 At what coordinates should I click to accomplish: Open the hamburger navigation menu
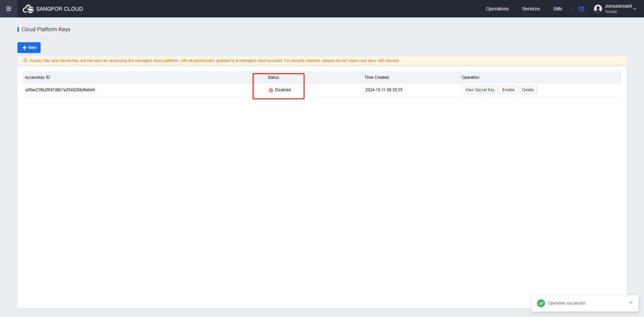pyautogui.click(x=9, y=9)
